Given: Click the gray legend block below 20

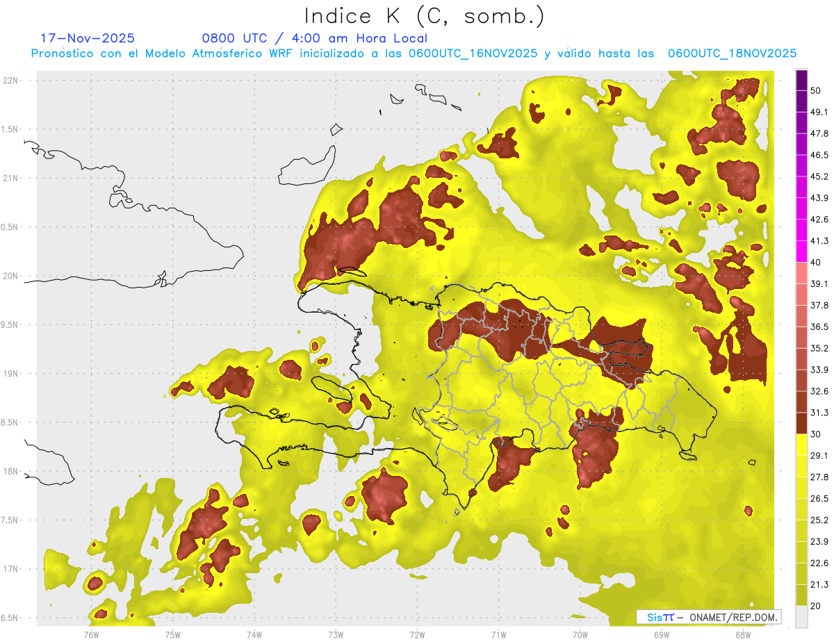Looking at the screenshot, I should 801,616.
